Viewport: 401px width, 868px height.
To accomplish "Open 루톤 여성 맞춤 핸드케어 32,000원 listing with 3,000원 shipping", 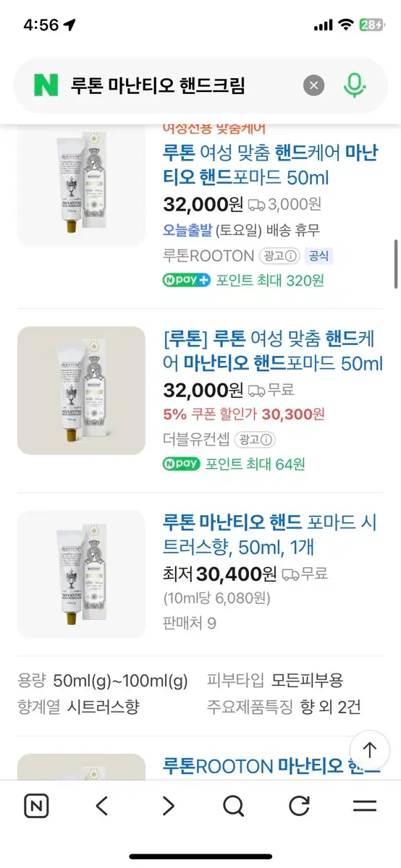I will (271, 165).
